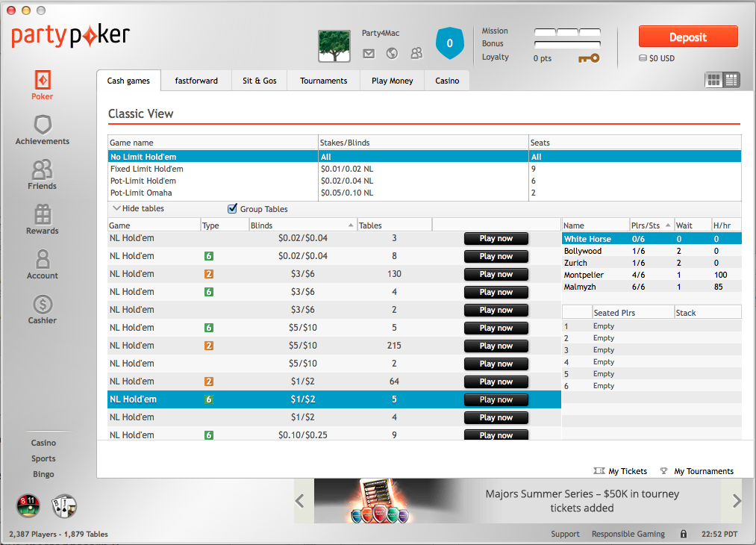Select 2 seats filter

pyautogui.click(x=635, y=193)
